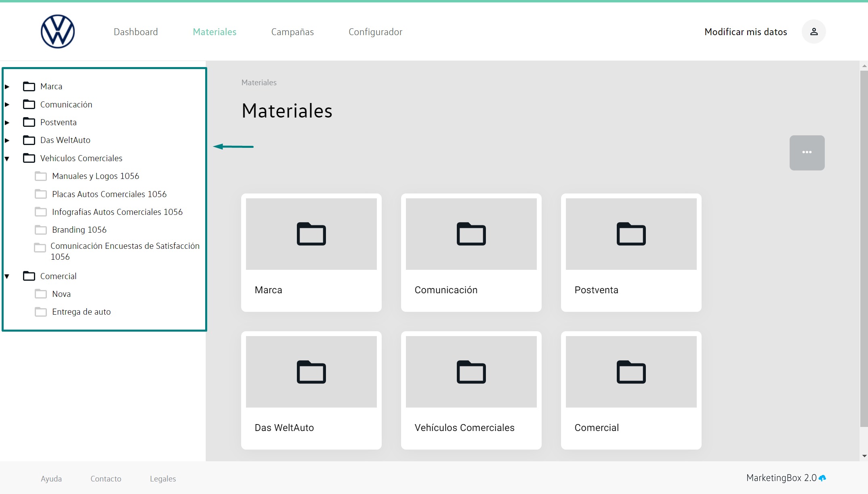Expand the Das WeltAuto tree folder
868x494 pixels.
point(7,140)
